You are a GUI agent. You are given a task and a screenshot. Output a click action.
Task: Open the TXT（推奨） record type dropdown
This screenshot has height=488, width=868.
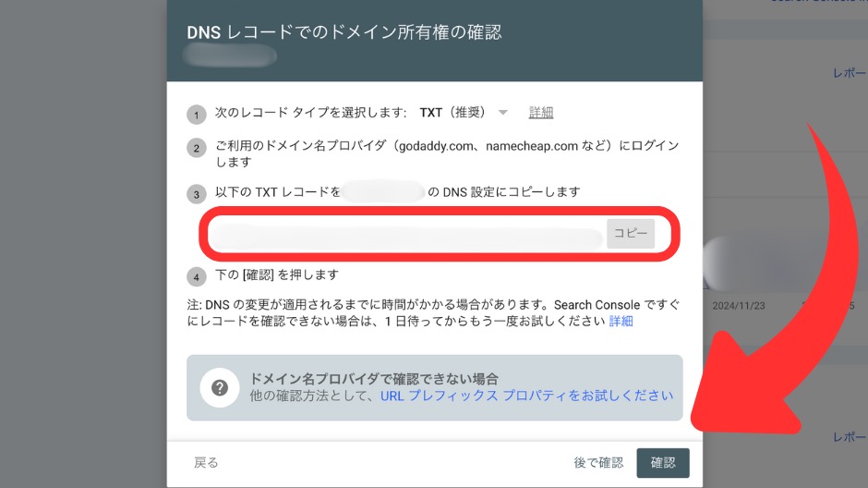[464, 113]
